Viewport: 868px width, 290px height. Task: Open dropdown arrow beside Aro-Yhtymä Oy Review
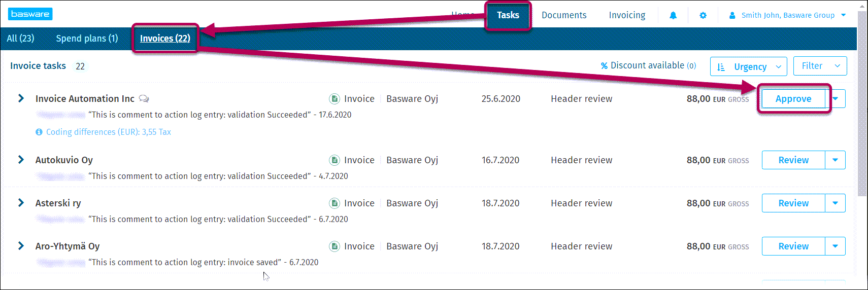(x=836, y=246)
